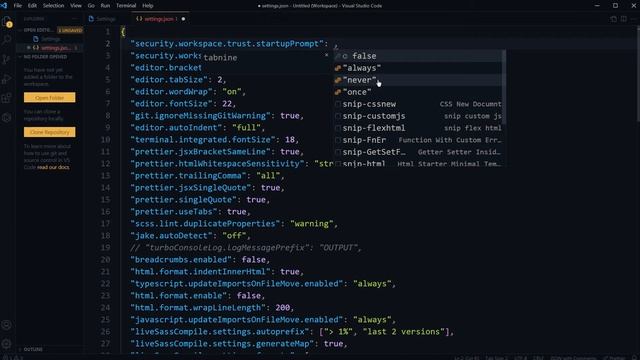Open the Accounts icon in activity bar

(x=7, y=325)
